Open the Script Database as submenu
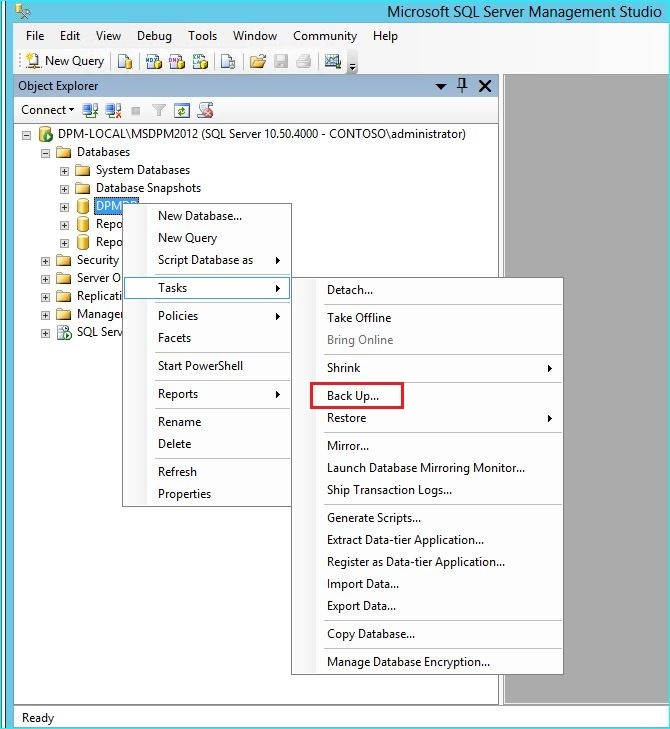This screenshot has height=729, width=670. 207,260
